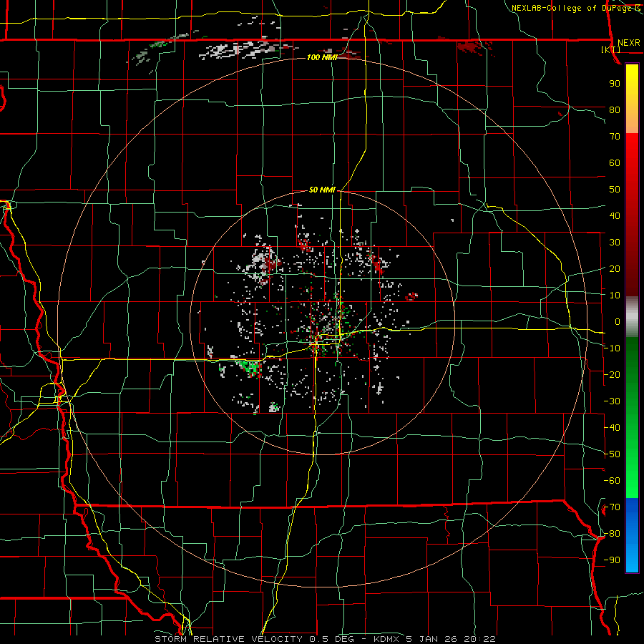Click the 60 value on the velocity scale
Viewport: 644px width, 644px height.
point(615,162)
